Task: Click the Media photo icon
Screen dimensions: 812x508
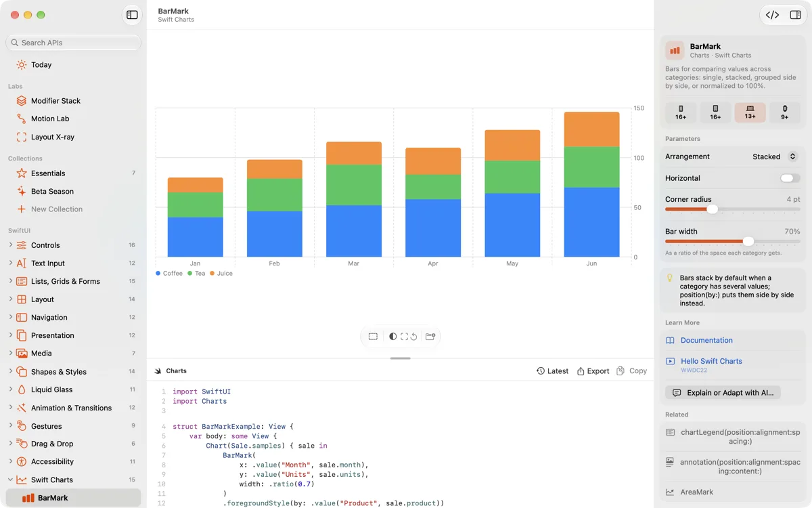Action: [22, 354]
